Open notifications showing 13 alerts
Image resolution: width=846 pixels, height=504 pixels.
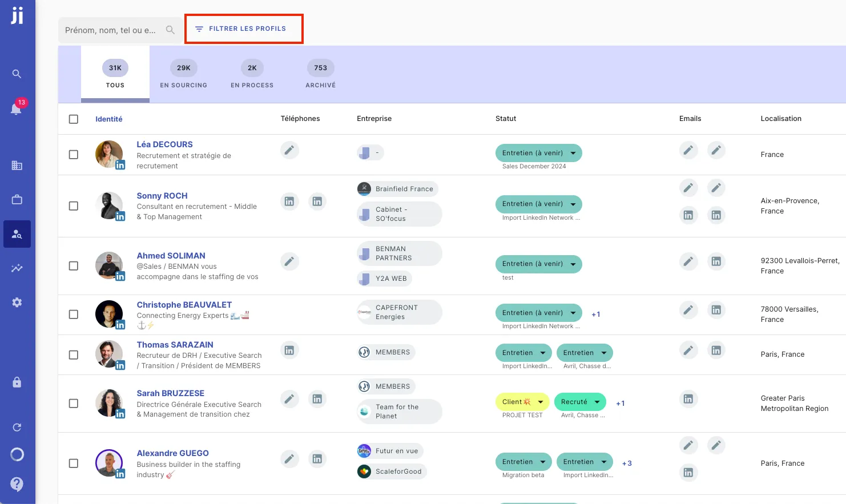17,110
